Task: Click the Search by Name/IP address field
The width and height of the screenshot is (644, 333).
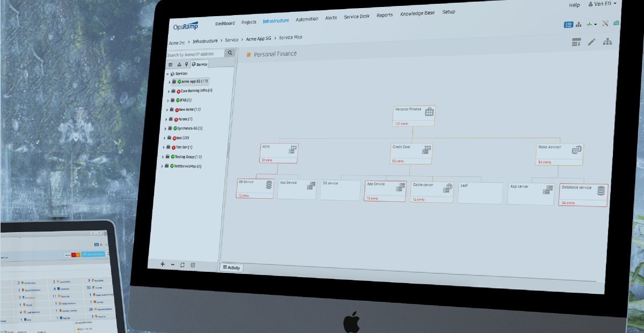Action: click(x=195, y=54)
